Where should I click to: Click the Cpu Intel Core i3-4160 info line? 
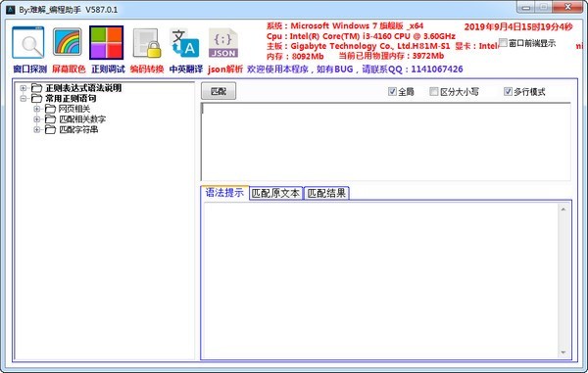(x=361, y=36)
